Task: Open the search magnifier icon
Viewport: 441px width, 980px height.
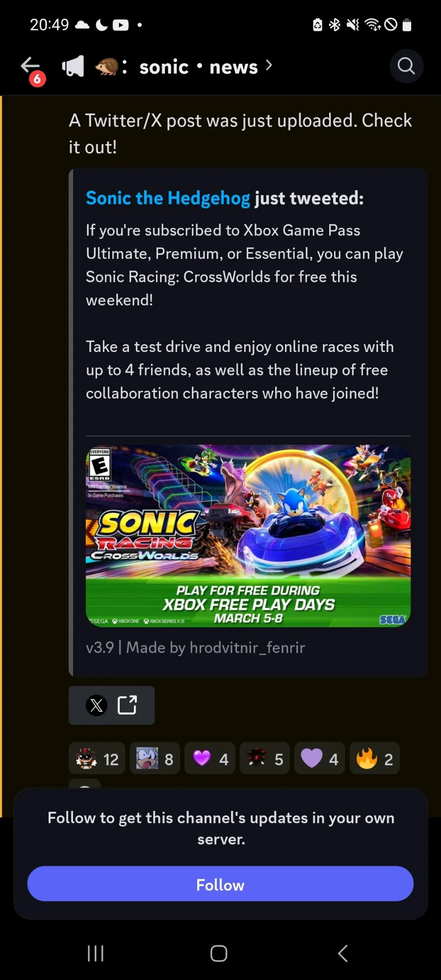Action: (x=406, y=66)
